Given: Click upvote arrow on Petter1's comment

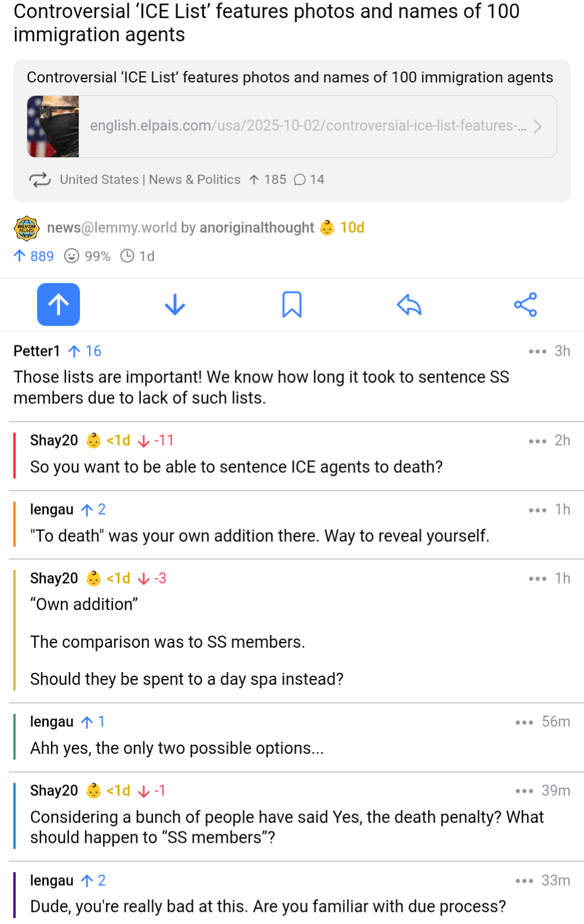Looking at the screenshot, I should 74,351.
